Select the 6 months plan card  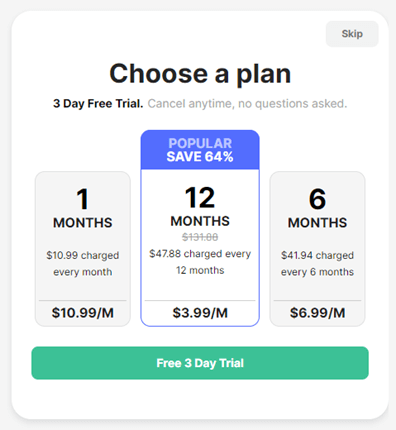(317, 249)
